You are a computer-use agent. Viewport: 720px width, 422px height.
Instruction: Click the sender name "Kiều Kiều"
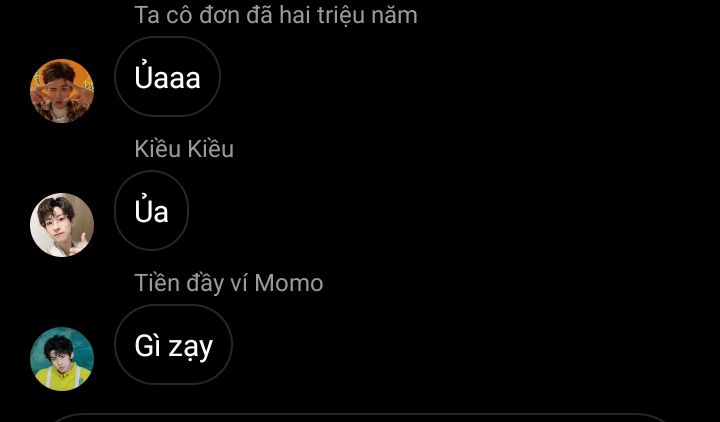(184, 149)
